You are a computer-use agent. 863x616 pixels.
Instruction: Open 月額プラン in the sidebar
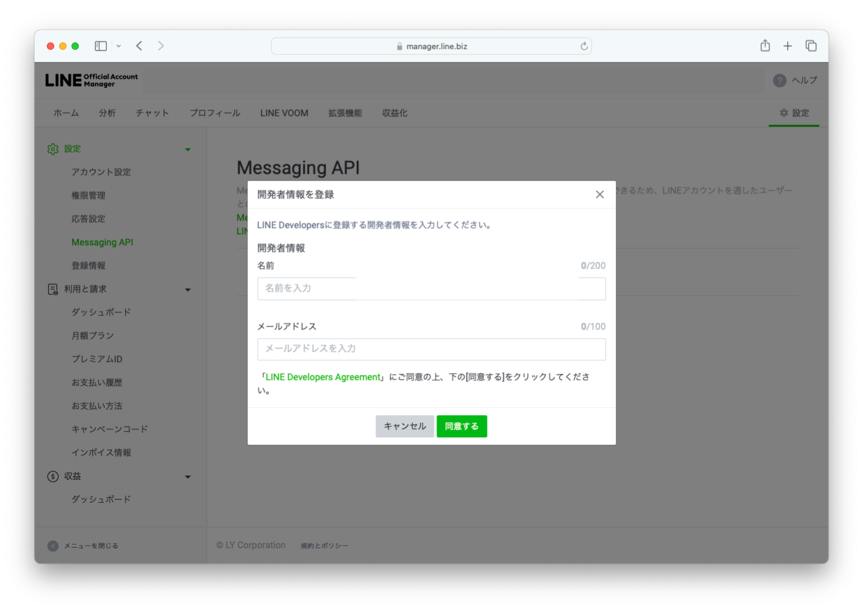pos(92,336)
